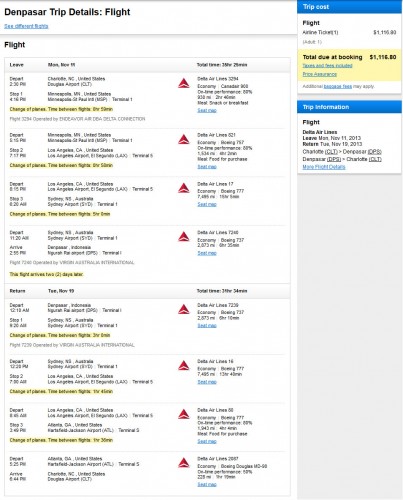Open More Flight Details link
403x500 pixels.
pyautogui.click(x=324, y=167)
